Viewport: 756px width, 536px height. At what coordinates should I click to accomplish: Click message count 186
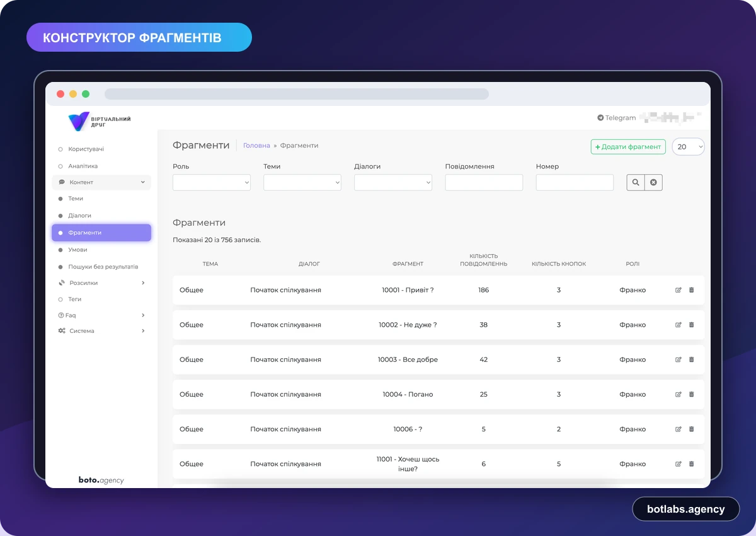click(484, 290)
